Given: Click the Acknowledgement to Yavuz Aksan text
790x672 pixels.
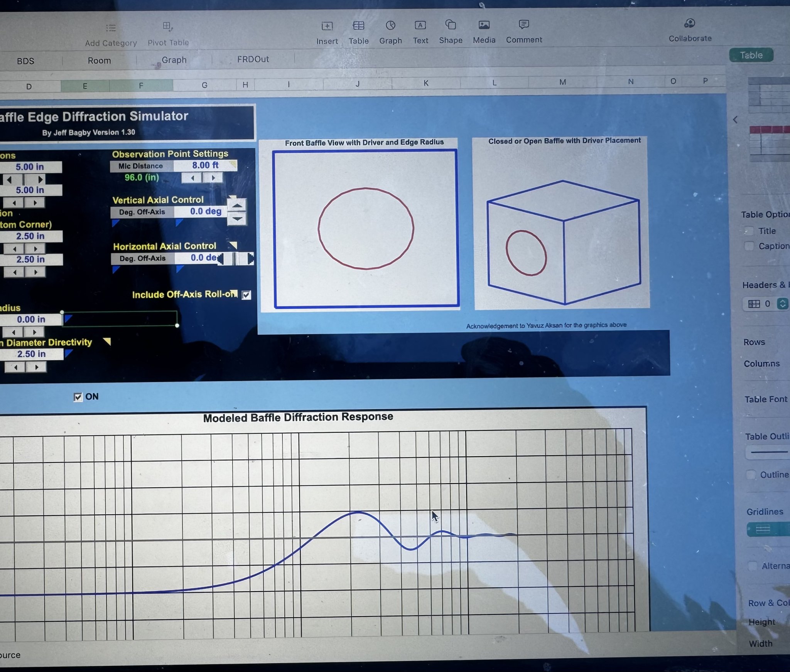Looking at the screenshot, I should click(546, 325).
